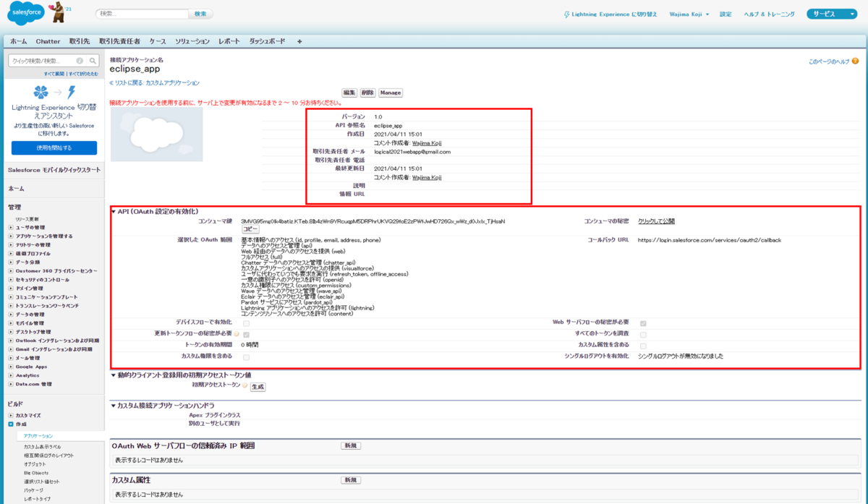Click the すべて展開 link in sidebar
868x504 pixels.
(x=54, y=74)
